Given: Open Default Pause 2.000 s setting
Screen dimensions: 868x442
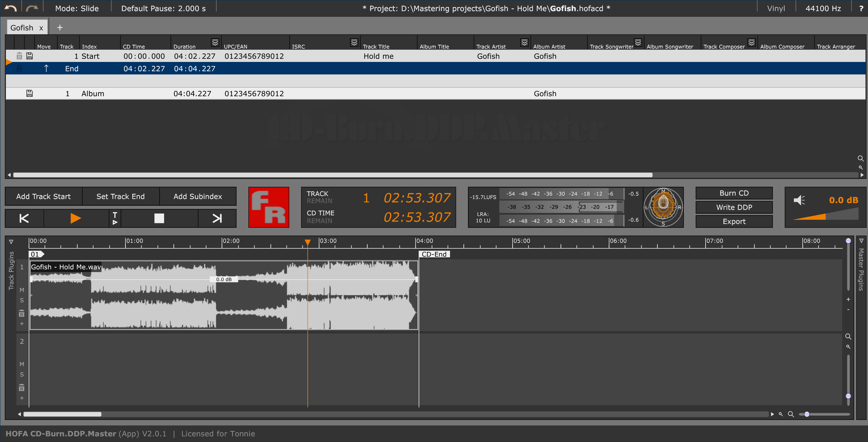Looking at the screenshot, I should (x=163, y=8).
